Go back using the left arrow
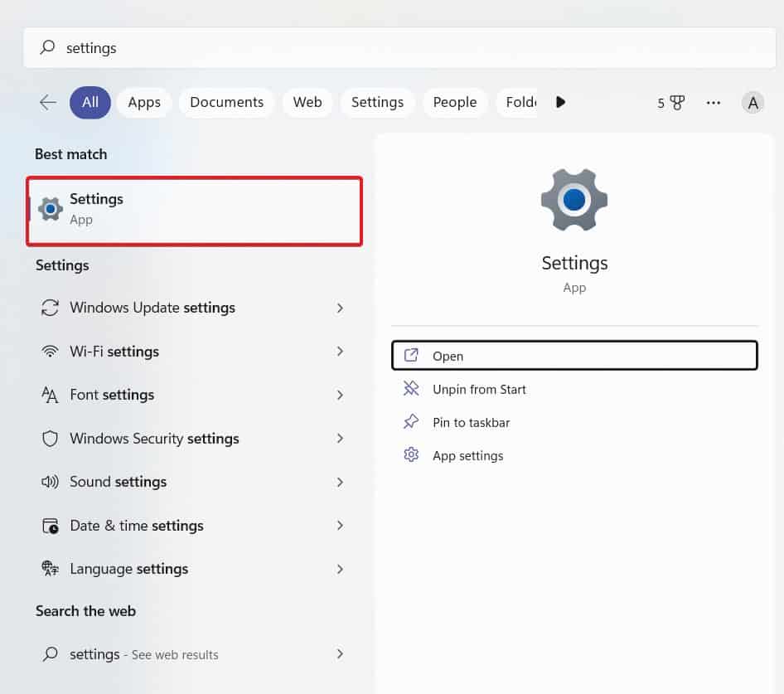This screenshot has height=694, width=784. tap(48, 102)
